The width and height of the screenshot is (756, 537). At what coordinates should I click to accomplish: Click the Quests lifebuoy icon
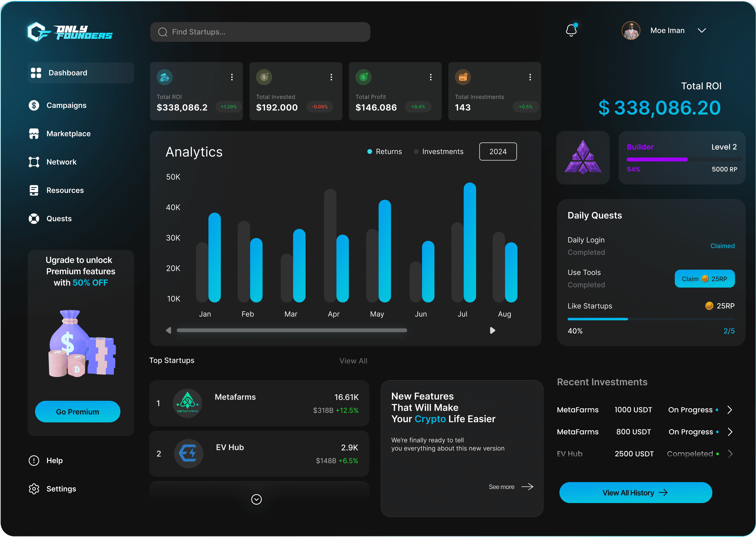(x=34, y=219)
